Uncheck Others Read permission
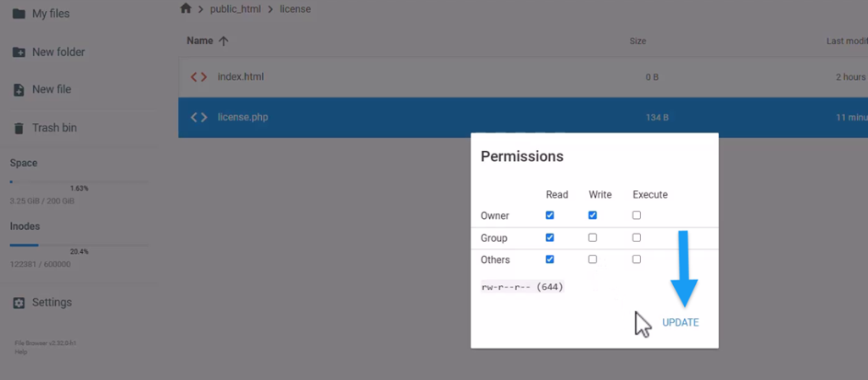 (x=549, y=260)
